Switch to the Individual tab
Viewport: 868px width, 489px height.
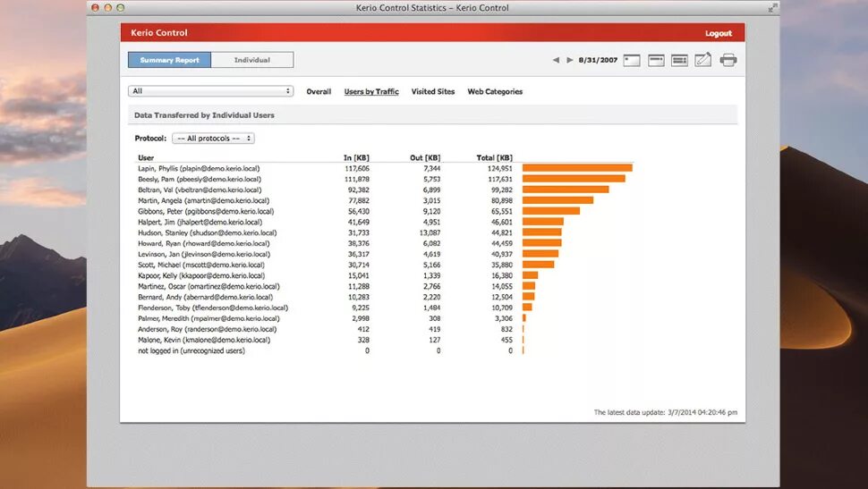pos(251,60)
